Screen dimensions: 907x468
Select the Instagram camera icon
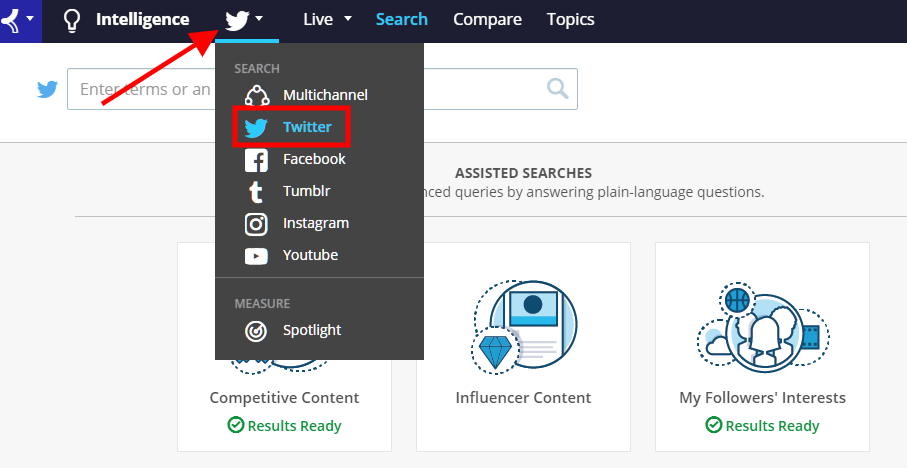point(256,224)
